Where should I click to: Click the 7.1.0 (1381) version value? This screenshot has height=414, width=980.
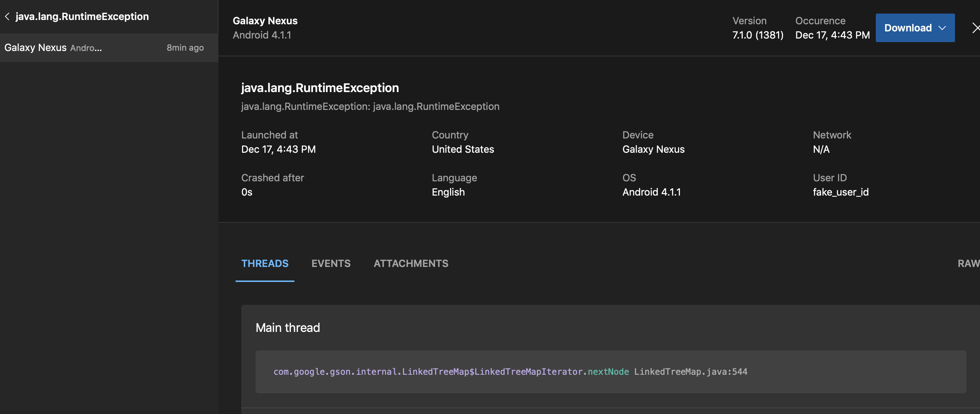click(x=757, y=35)
